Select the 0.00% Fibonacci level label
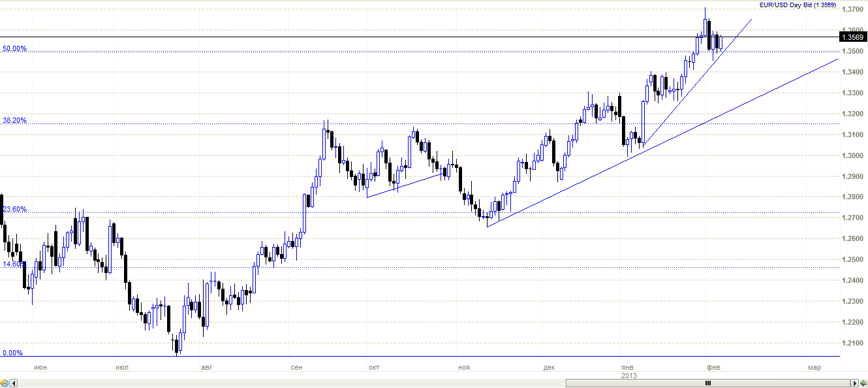Viewport: 868px width, 388px height. tap(12, 353)
